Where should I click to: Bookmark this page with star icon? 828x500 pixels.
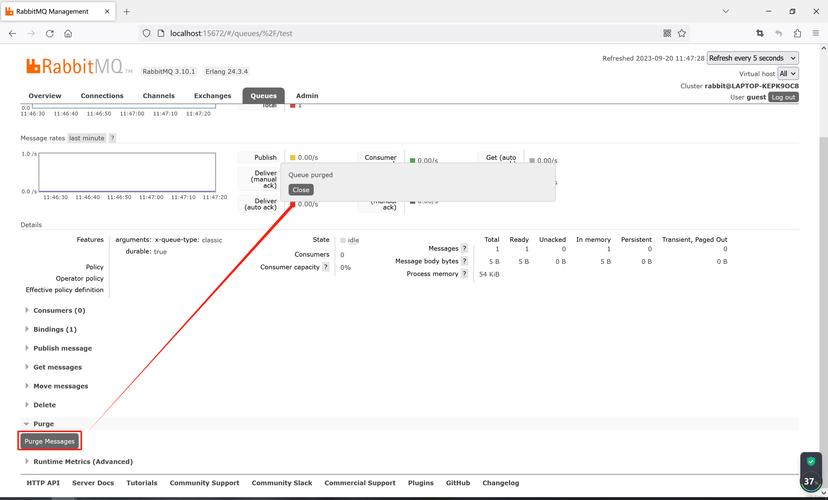[x=682, y=33]
